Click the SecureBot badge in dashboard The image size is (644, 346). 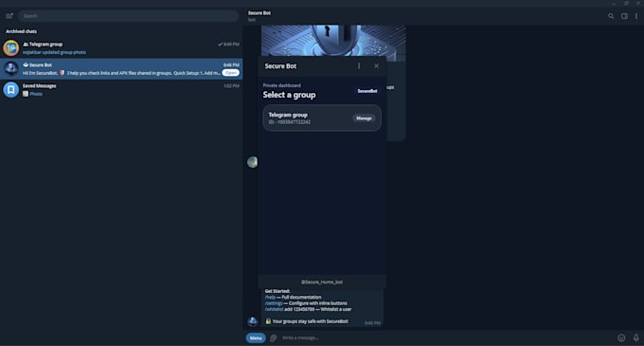click(367, 91)
